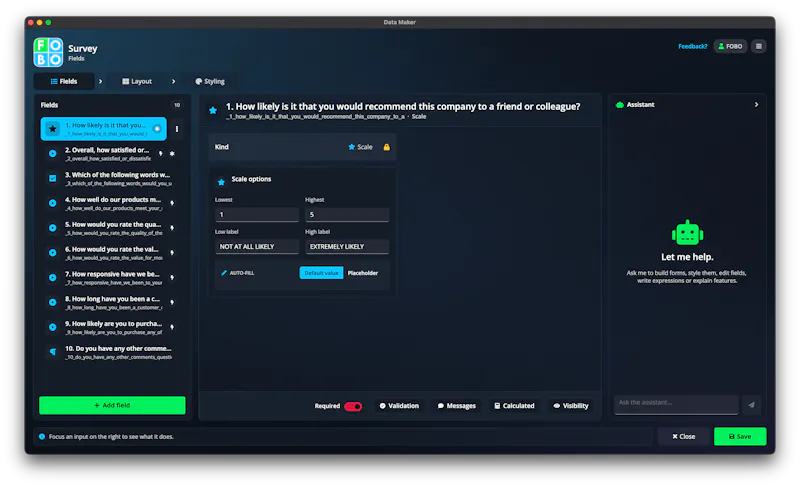The image size is (800, 487).
Task: Open the FOBO user account button
Action: tap(730, 46)
